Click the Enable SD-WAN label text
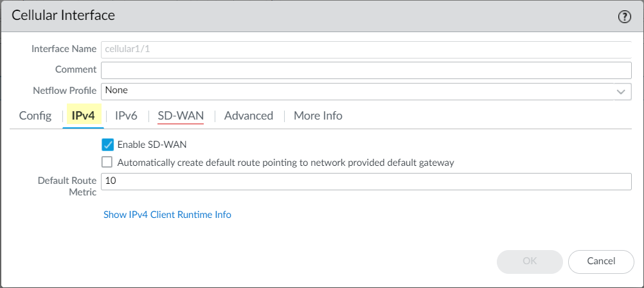This screenshot has height=288, width=644. point(152,145)
